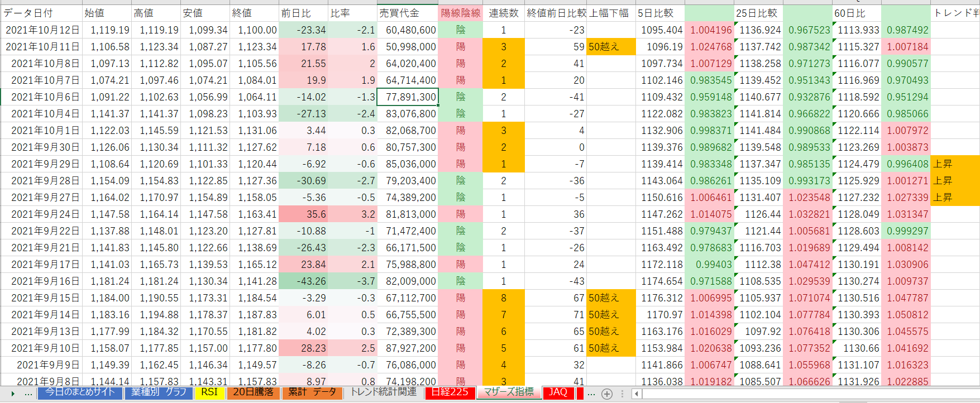Select the 高値 header cell
This screenshot has width=980, height=403.
[x=156, y=13]
